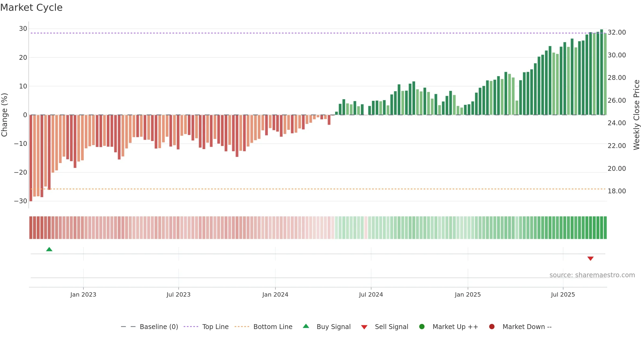This screenshot has width=644, height=362.
Task: Click the Jul 2023 axis label
Action: [178, 294]
